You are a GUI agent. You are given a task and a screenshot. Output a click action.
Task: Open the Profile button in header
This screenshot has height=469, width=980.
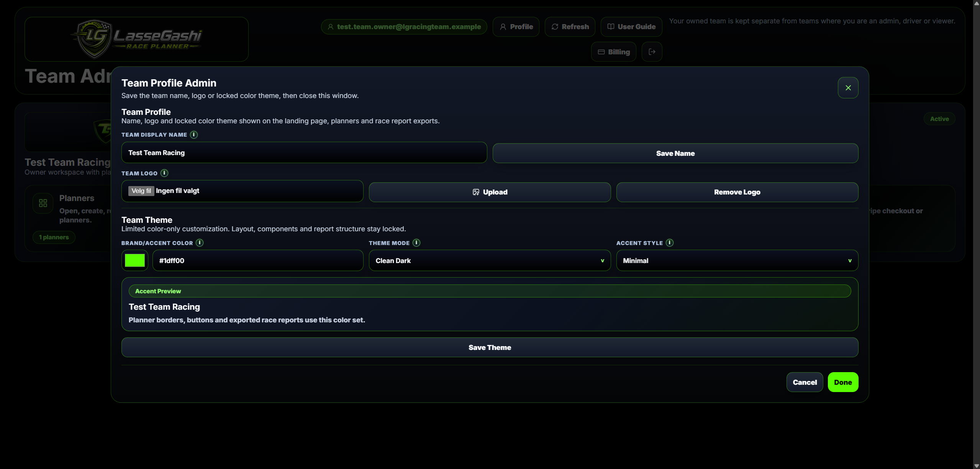(x=516, y=27)
